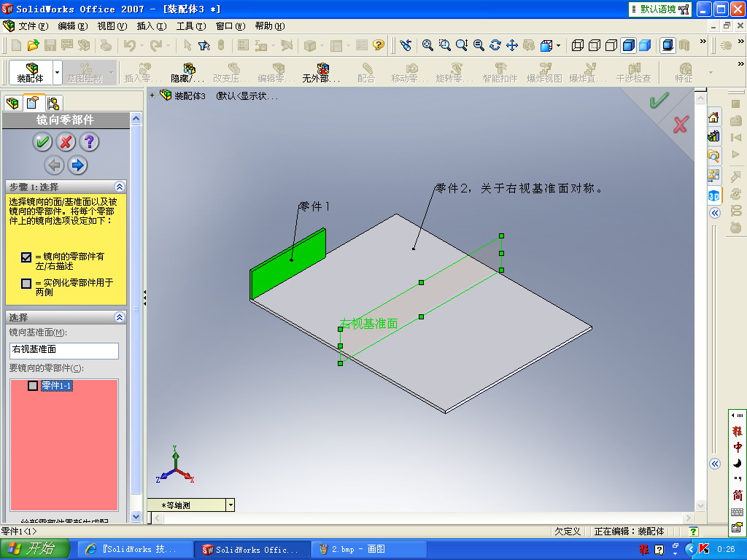Screen dimensions: 747x560
Task: Click the Back arrow button
Action: [54, 166]
